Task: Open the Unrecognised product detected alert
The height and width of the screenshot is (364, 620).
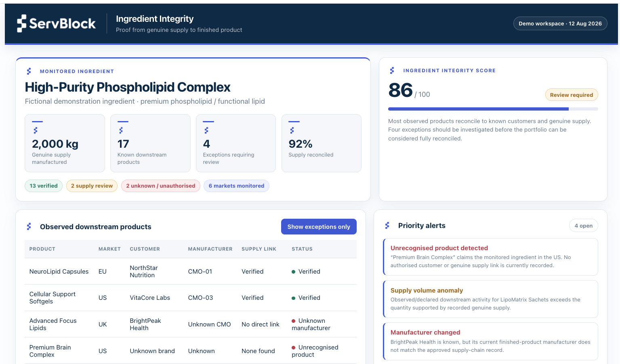Action: 490,257
